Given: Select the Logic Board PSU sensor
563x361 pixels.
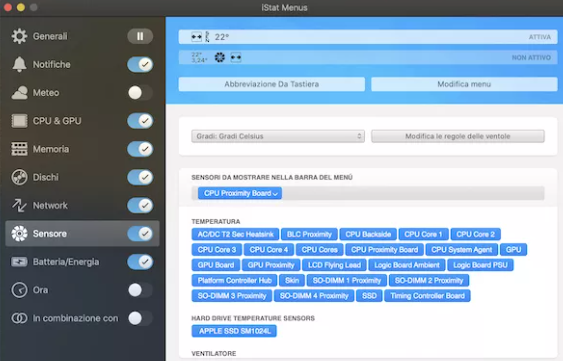Looking at the screenshot, I should pos(480,265).
